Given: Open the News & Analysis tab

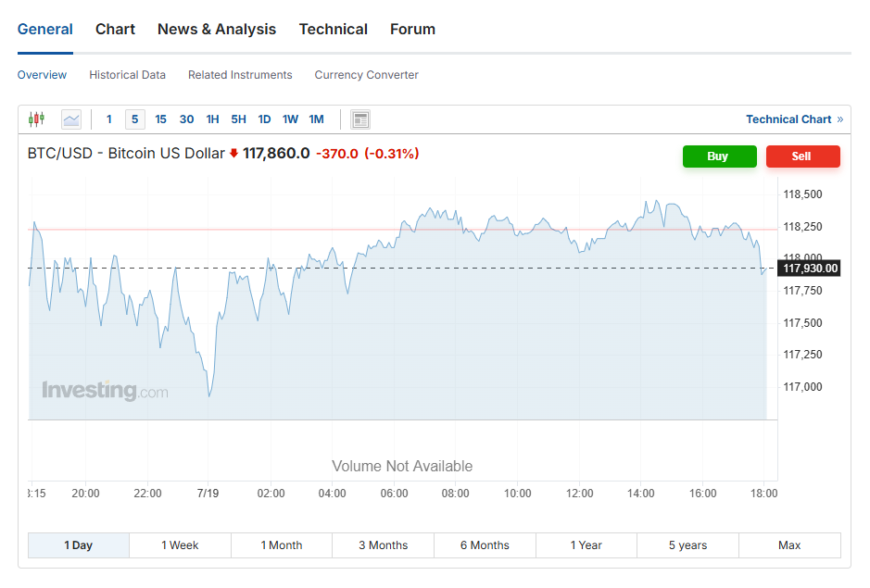Looking at the screenshot, I should (x=217, y=30).
